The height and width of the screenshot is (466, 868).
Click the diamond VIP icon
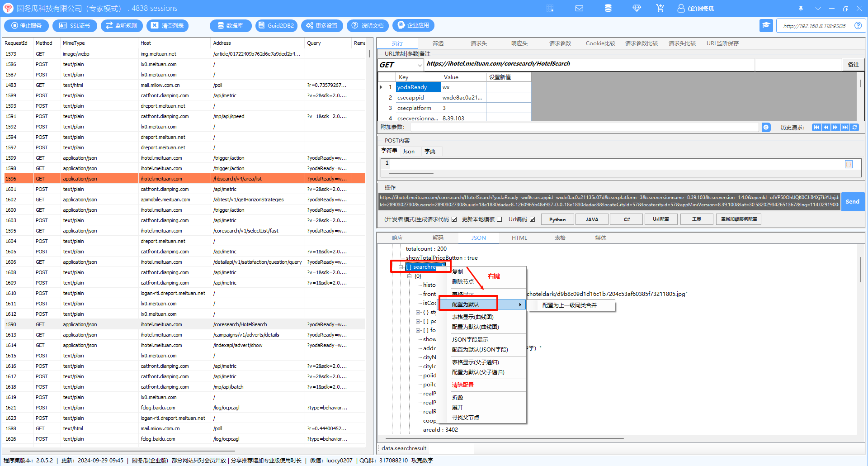tap(637, 8)
